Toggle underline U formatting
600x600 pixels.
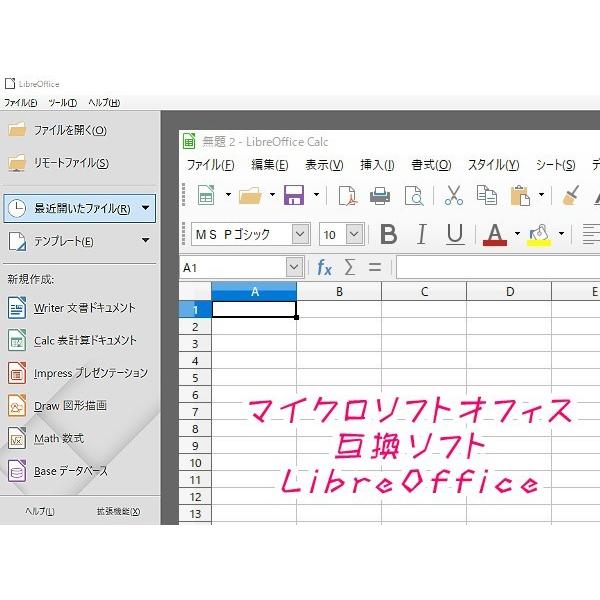[x=455, y=234]
